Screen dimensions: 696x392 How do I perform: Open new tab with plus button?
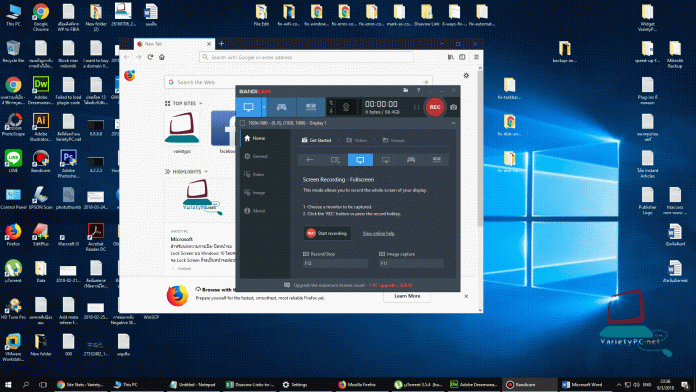coord(221,44)
